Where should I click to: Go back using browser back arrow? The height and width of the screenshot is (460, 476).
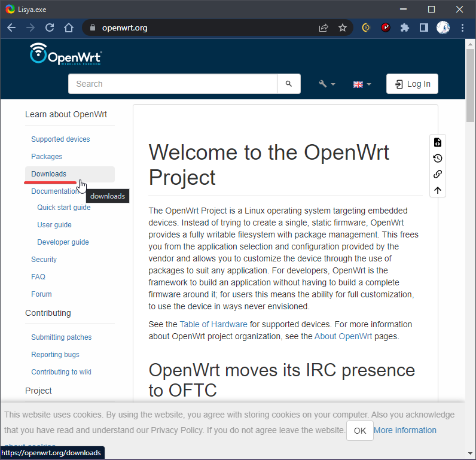[x=11, y=28]
